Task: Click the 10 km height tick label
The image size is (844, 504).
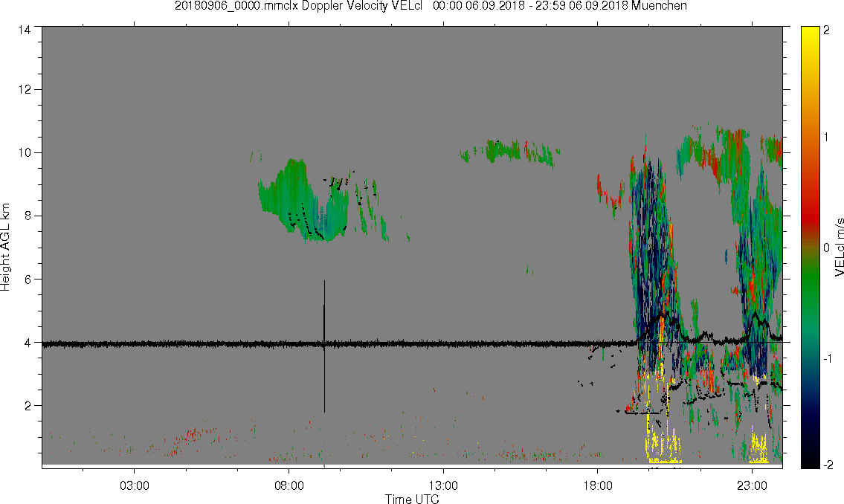Action: pos(25,152)
